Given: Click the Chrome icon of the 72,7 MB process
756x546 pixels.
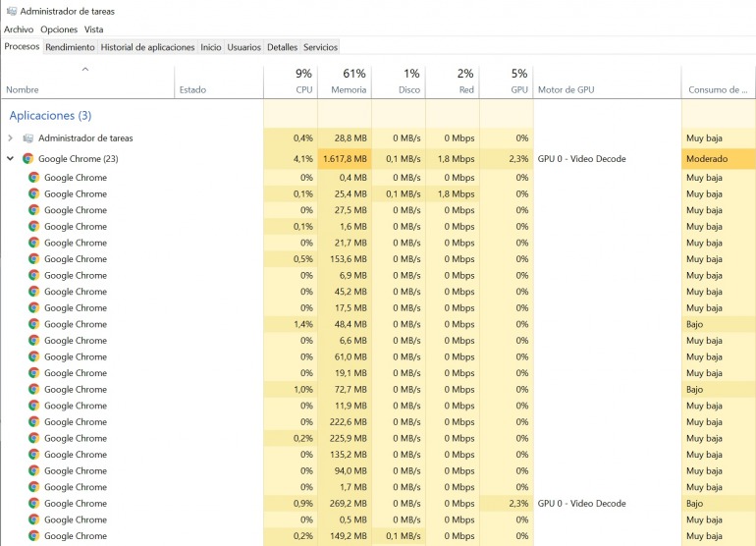Looking at the screenshot, I should click(33, 389).
